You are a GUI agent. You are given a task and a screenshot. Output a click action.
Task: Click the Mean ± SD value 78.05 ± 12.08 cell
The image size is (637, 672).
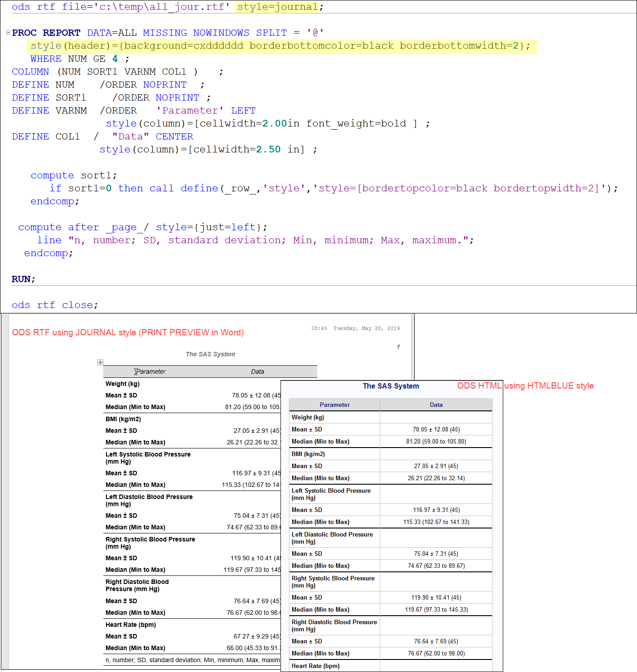coord(436,429)
